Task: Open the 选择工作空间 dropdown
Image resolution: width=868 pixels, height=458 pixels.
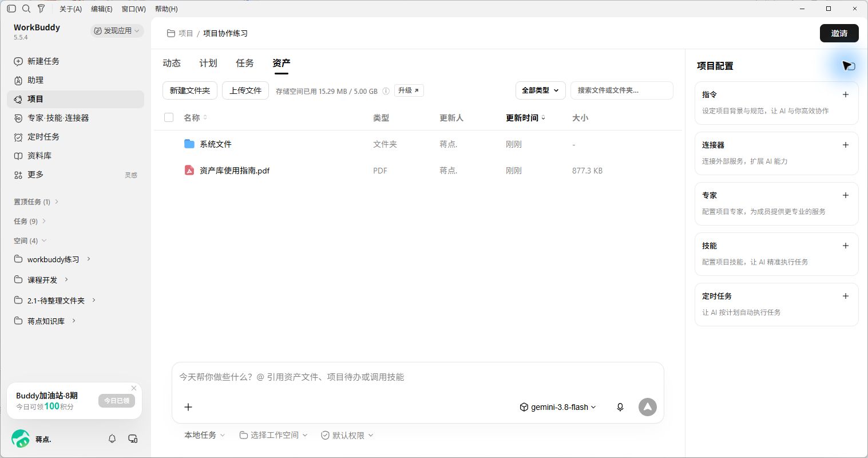Action: point(274,435)
